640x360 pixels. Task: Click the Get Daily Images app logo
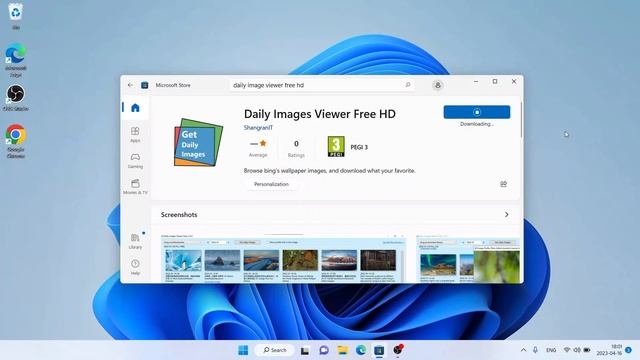[198, 142]
